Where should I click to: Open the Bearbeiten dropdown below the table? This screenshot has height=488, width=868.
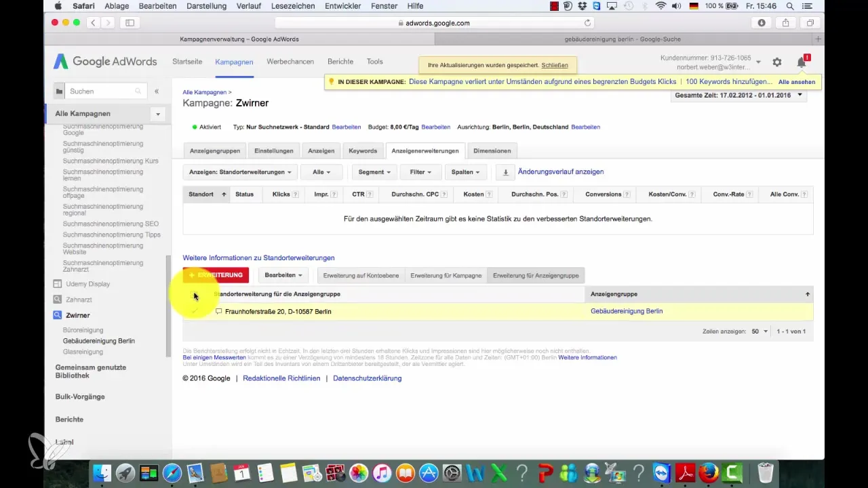[x=283, y=275]
